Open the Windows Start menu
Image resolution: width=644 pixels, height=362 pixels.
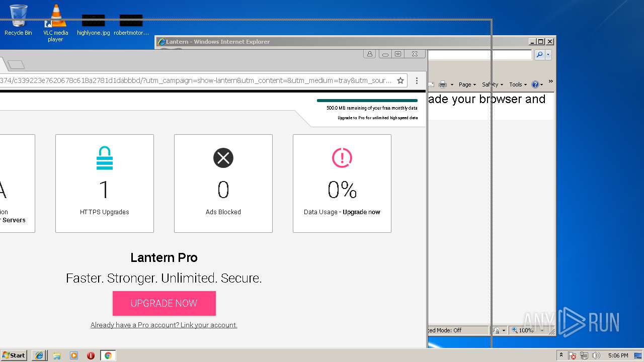tap(14, 355)
